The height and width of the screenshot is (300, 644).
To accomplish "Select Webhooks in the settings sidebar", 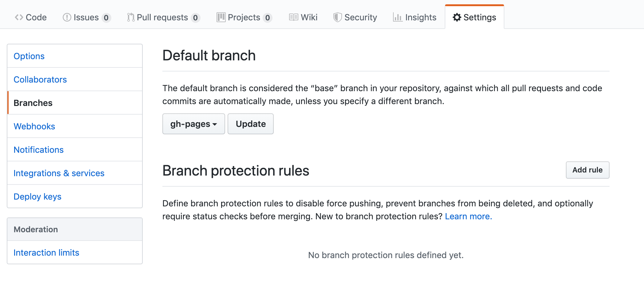I will click(x=34, y=126).
